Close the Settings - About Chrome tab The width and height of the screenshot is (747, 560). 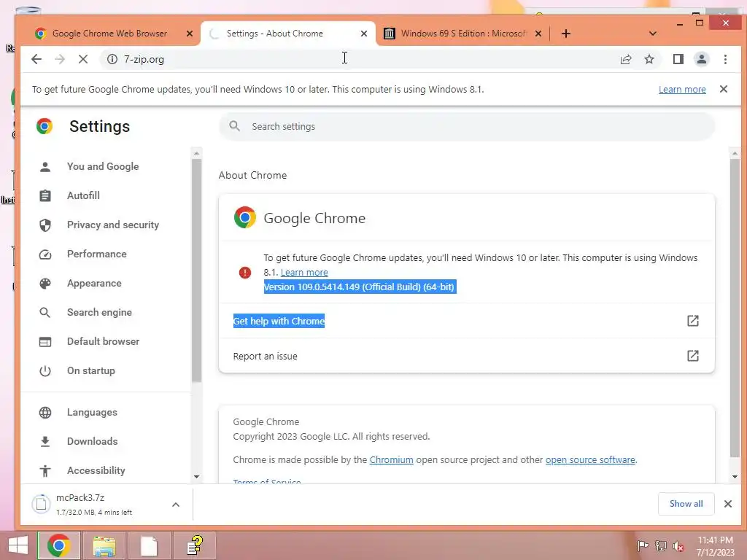(x=363, y=34)
